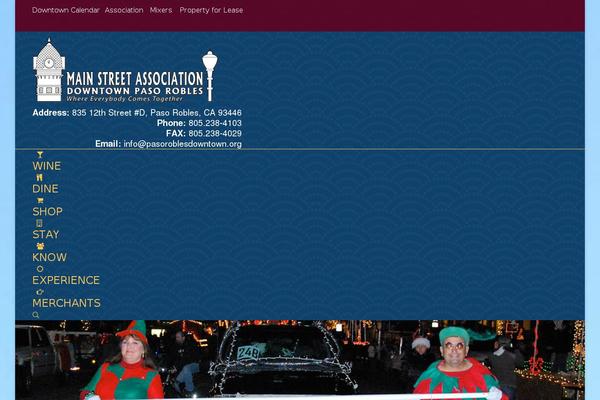Click the search magnifier icon

(36, 315)
